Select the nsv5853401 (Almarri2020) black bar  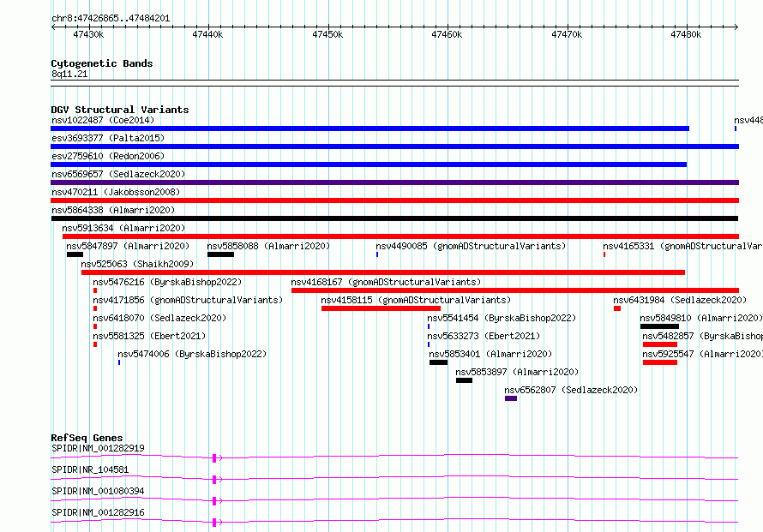[438, 362]
